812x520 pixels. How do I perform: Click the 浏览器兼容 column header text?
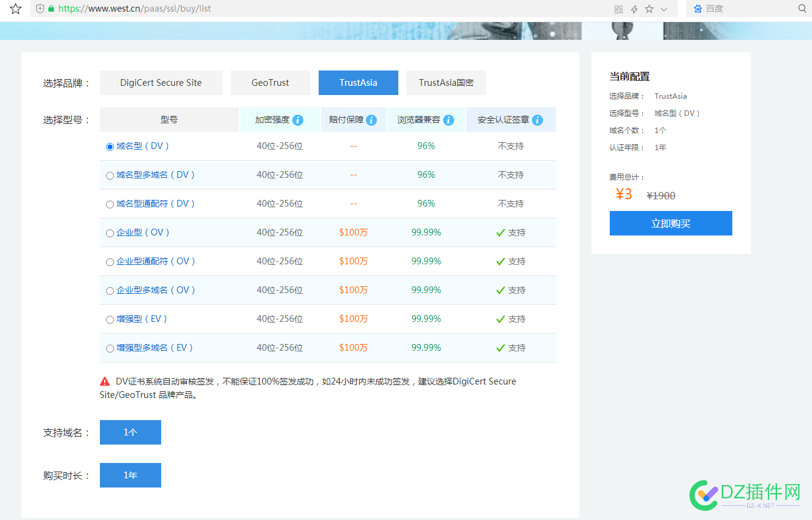pos(419,120)
